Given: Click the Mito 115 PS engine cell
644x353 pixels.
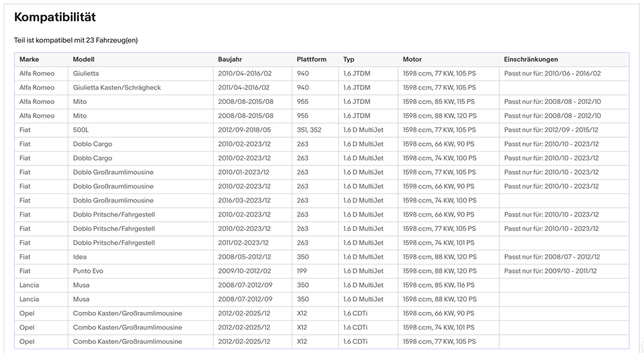Looking at the screenshot, I should click(x=448, y=101).
